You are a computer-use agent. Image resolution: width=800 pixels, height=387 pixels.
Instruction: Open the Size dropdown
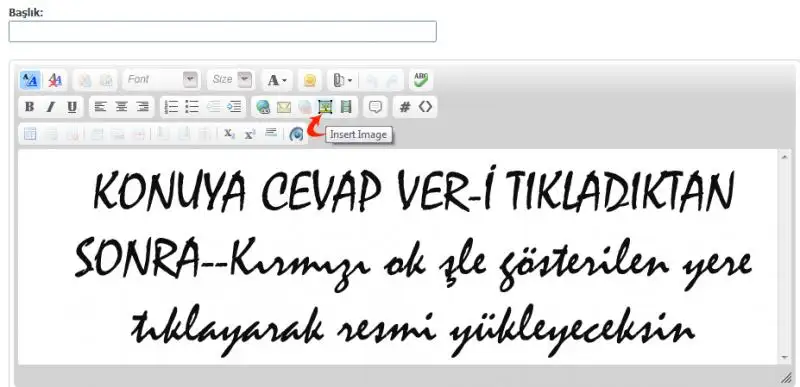coord(231,79)
